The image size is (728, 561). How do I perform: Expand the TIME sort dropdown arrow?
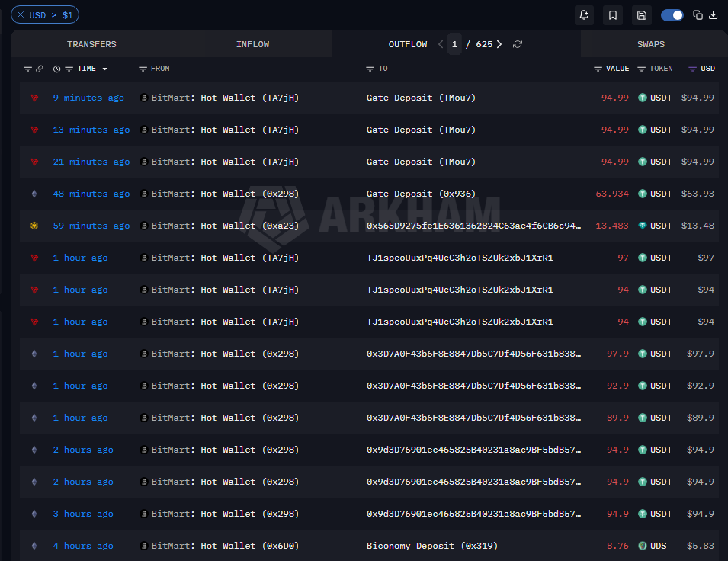[105, 69]
